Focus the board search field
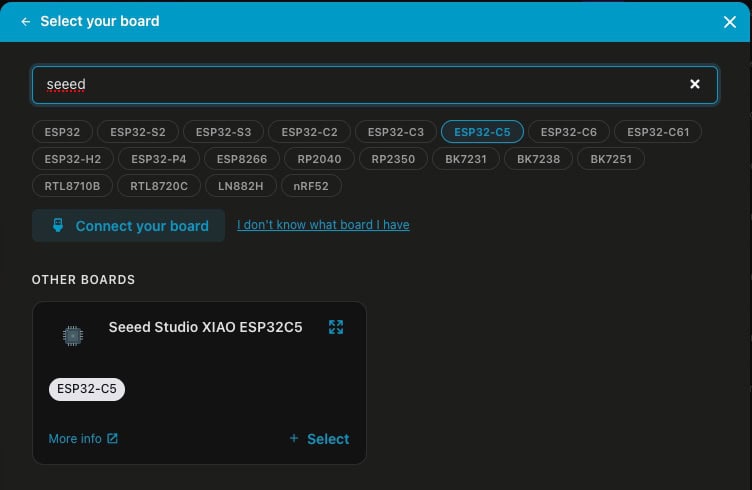 tap(375, 85)
